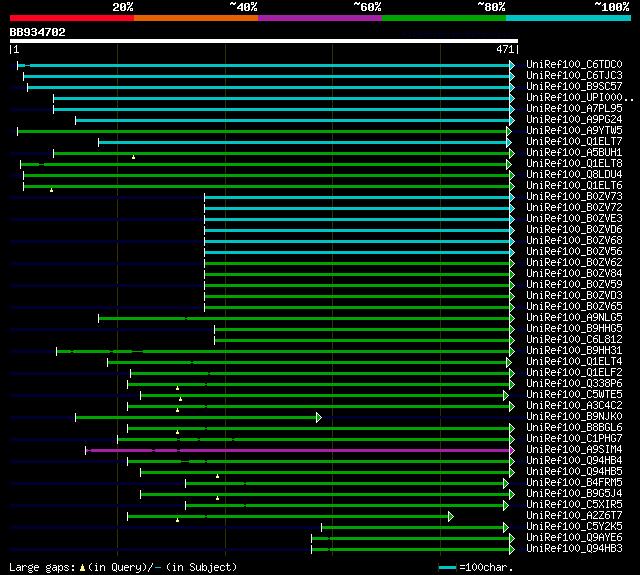
Task: Select the UniRef100_B0ZV73 entry
Action: (x=574, y=197)
